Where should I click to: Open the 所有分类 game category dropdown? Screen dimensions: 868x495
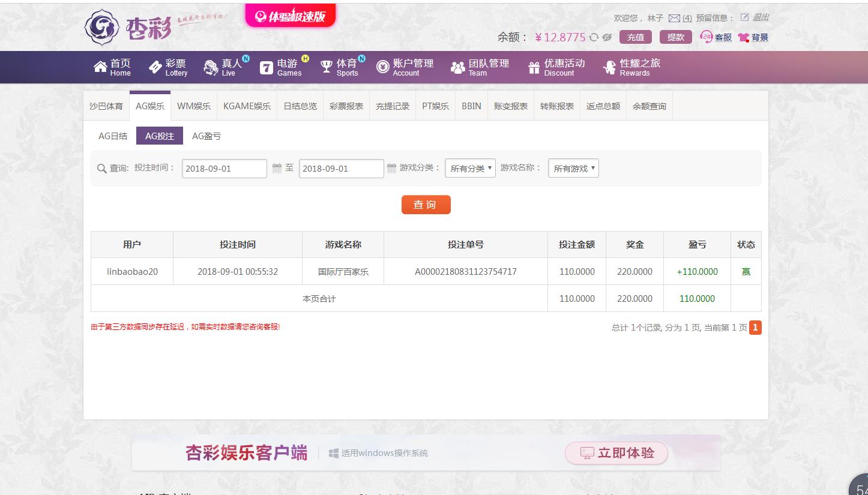point(469,168)
